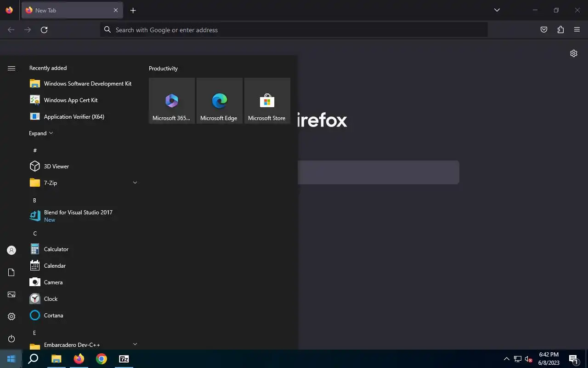Expand the Start menu hamburger
Screen dimensions: 588x368
point(11,68)
